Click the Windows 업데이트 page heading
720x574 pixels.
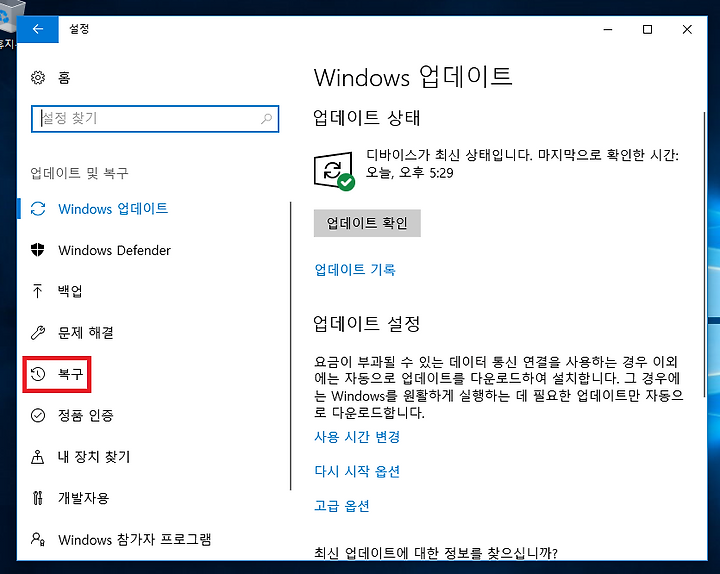(413, 77)
